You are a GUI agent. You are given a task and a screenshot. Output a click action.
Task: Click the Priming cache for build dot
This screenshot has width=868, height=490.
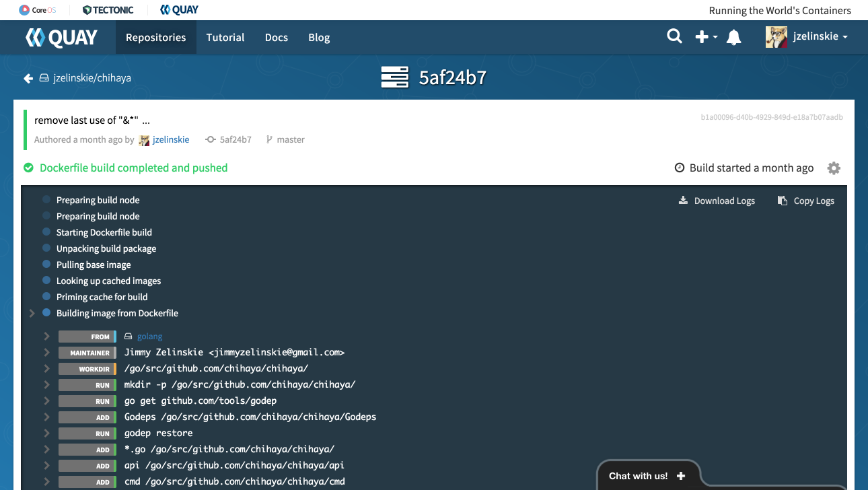(x=46, y=297)
